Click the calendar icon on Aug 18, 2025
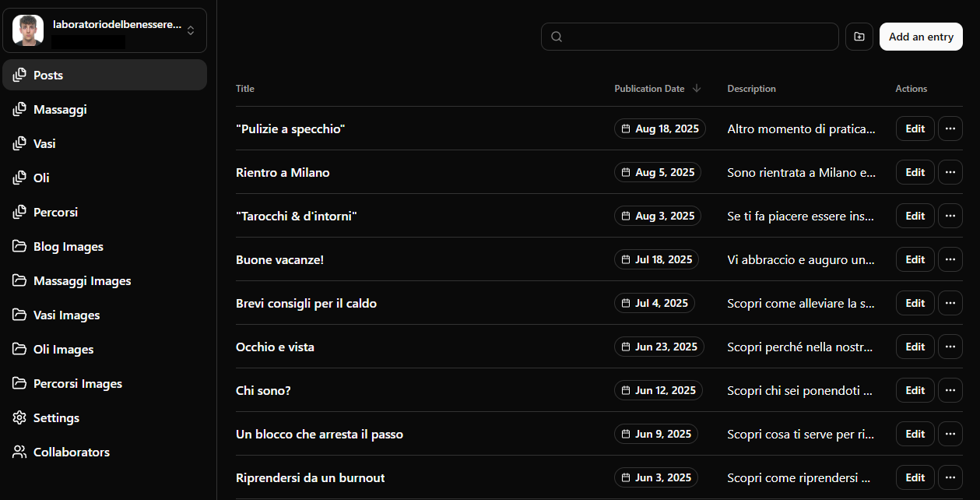 tap(626, 129)
